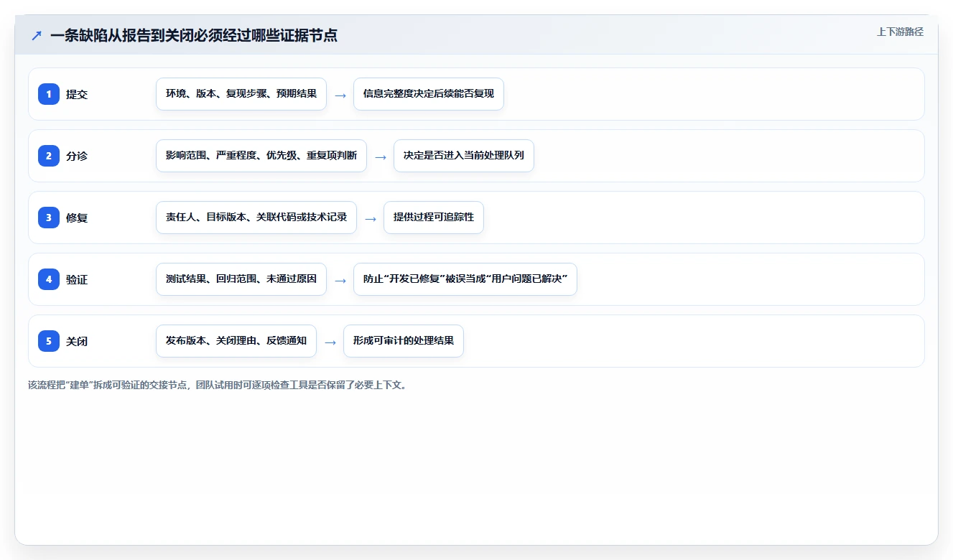Click the 防止“开发已修复”被误当成“用户问题已解决” chip
The image size is (953, 560).
tap(465, 279)
